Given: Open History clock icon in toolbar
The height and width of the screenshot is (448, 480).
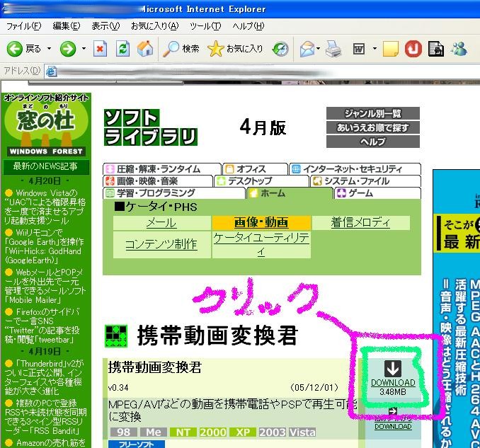Looking at the screenshot, I should click(281, 49).
